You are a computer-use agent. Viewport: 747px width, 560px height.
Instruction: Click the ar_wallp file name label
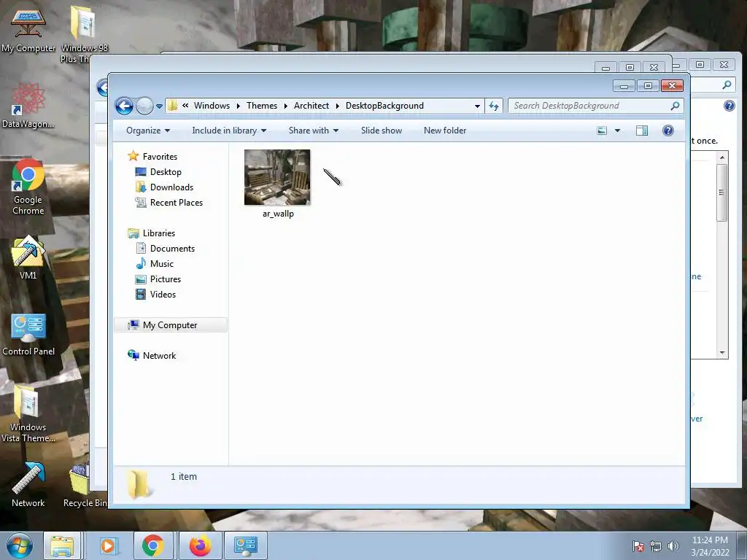click(278, 214)
